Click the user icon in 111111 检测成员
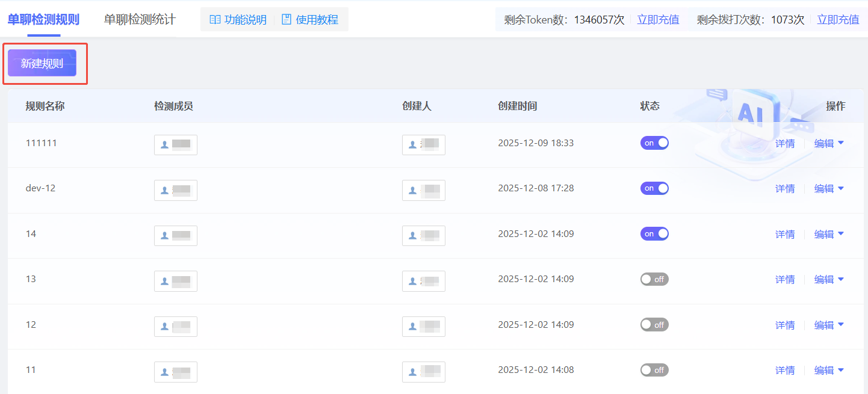 [164, 145]
